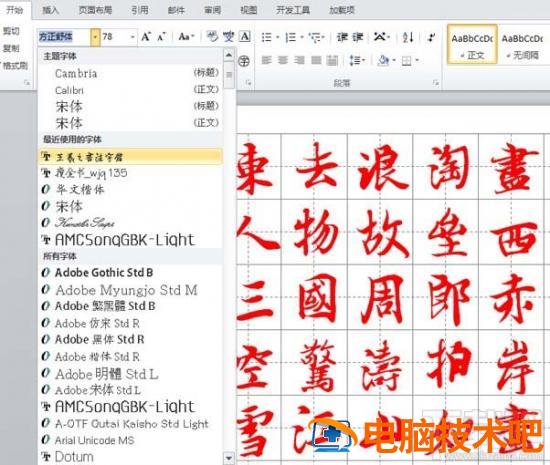Expand the Bullets dropdown arrow
Viewport: 550px width, 465px height.
point(277,37)
